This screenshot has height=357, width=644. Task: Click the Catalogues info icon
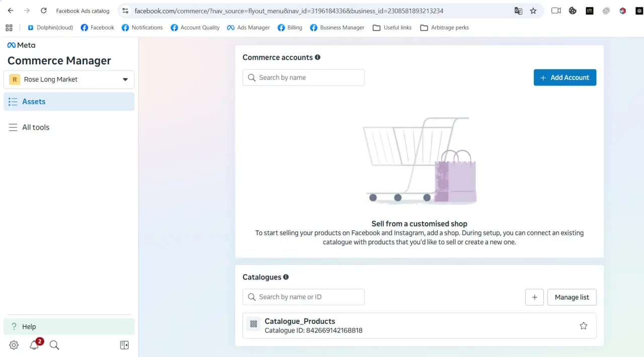pyautogui.click(x=286, y=277)
